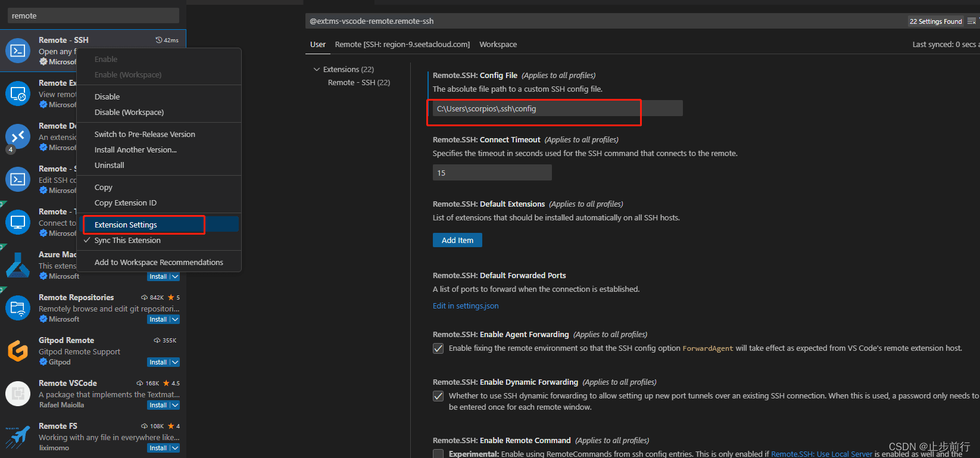Viewport: 980px width, 458px height.
Task: Toggle the Enable Remote Command checkbox
Action: [x=438, y=454]
